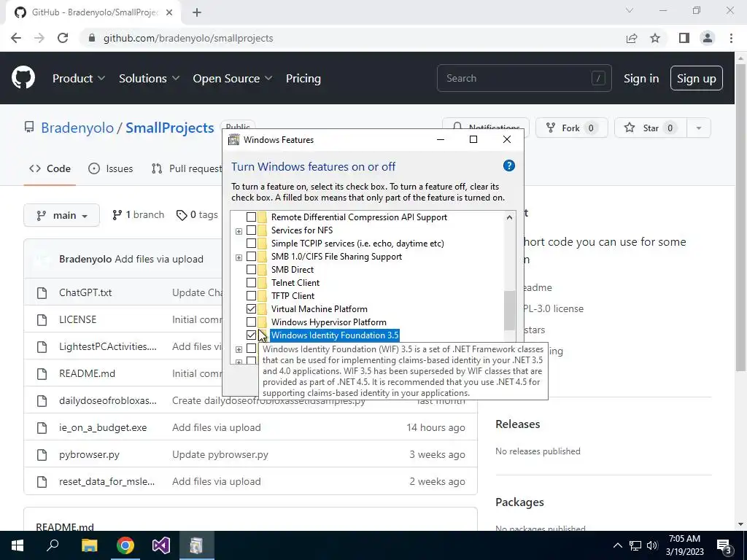Open File Explorer from taskbar
Image resolution: width=747 pixels, height=560 pixels.
click(x=89, y=545)
